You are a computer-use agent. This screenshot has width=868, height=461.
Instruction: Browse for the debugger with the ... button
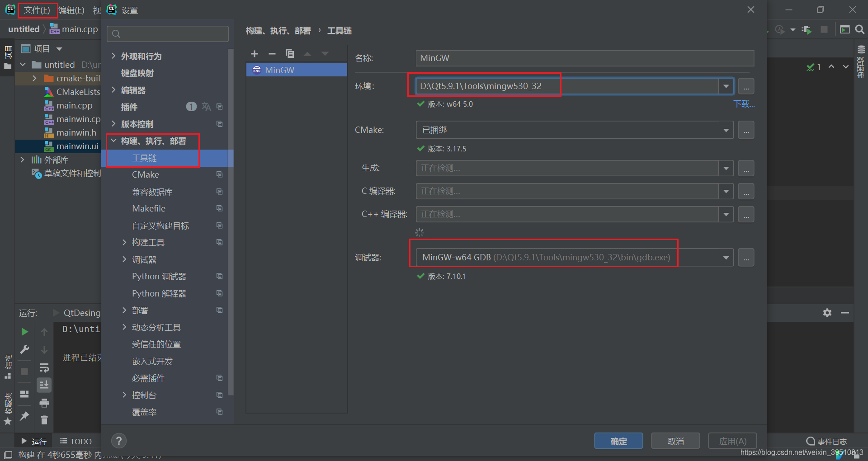point(746,258)
